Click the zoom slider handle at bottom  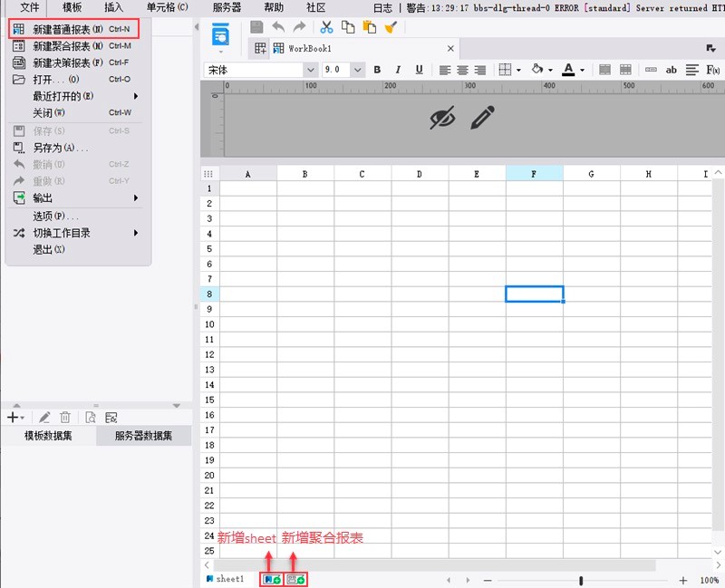pyautogui.click(x=581, y=580)
